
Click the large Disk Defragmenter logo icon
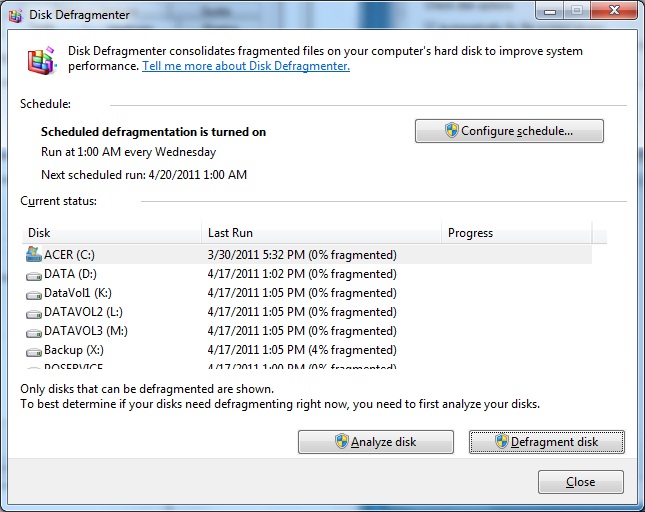pos(41,60)
